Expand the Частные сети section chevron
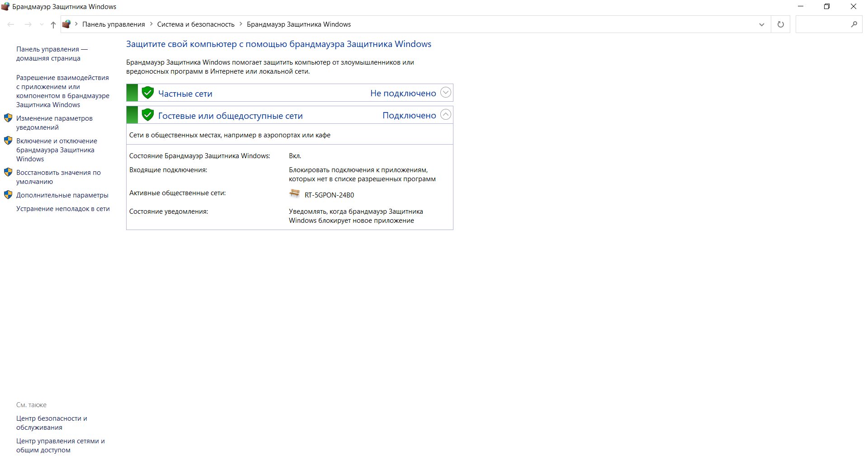 click(445, 93)
